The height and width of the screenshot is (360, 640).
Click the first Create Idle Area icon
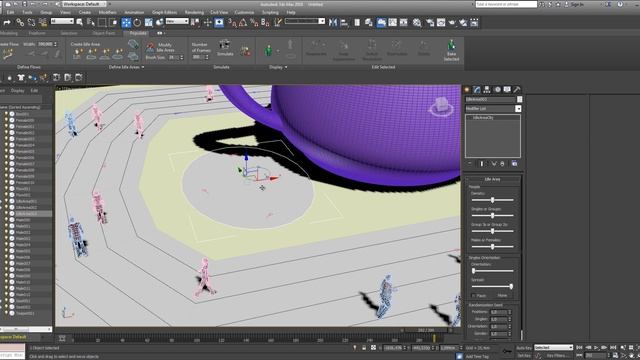point(77,53)
